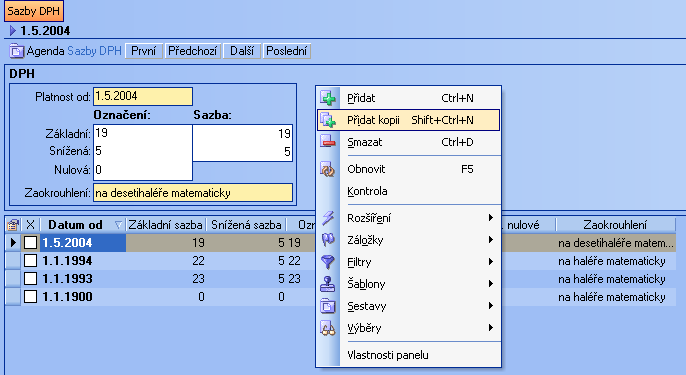The width and height of the screenshot is (686, 375).
Task: Open the Výběry menu item
Action: point(409,328)
